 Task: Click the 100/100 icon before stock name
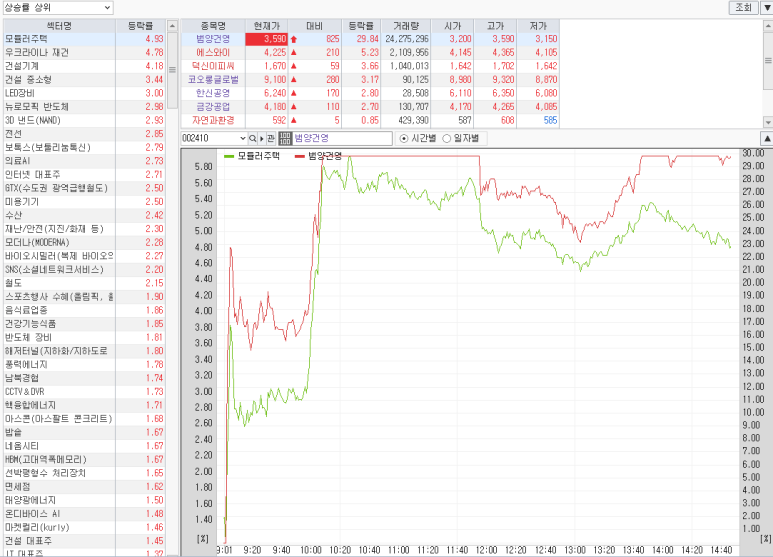[285, 139]
